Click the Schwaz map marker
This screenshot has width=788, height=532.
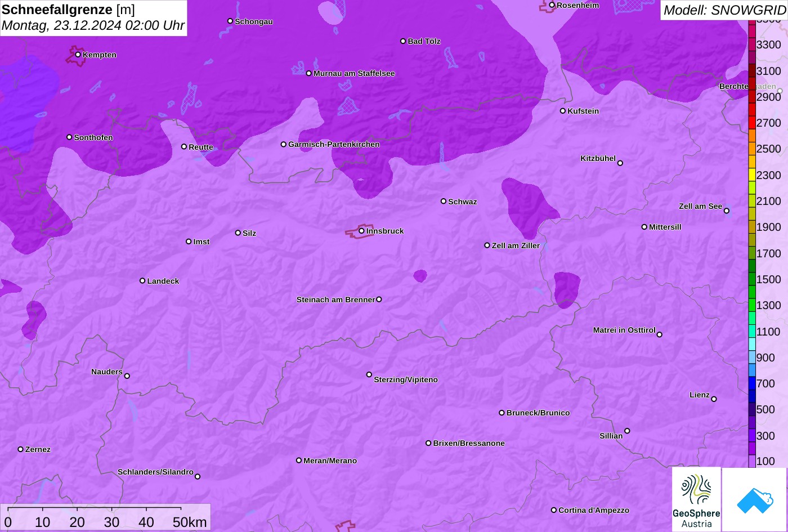[444, 201]
